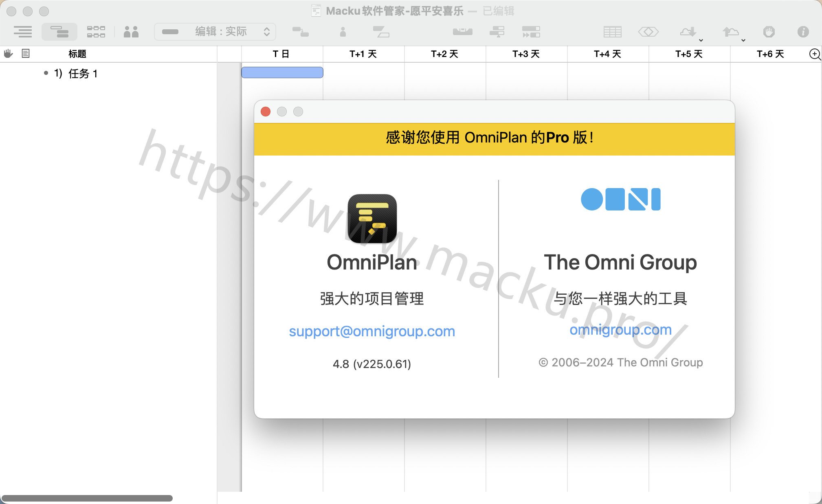Click the 标题 column header
822x504 pixels.
click(x=77, y=54)
